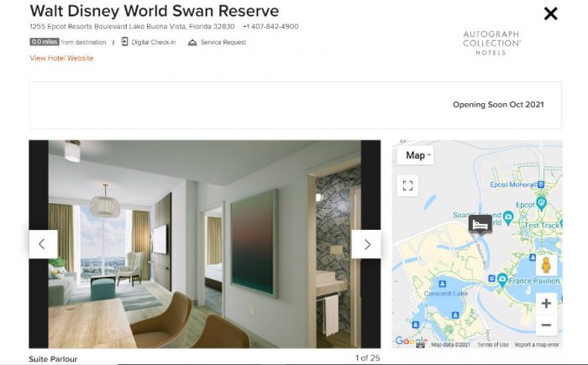Click the Suite Parlour room photo
Screen dimensions: 588x365
tap(205, 244)
